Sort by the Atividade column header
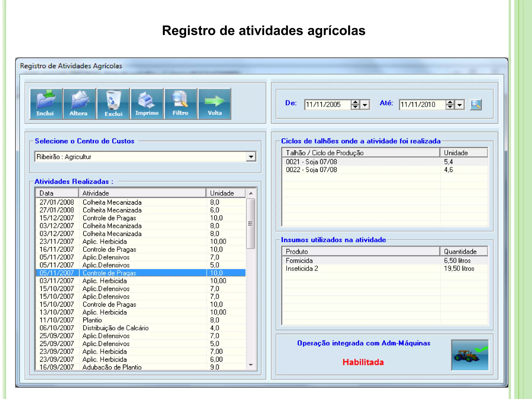The image size is (532, 399). click(143, 193)
